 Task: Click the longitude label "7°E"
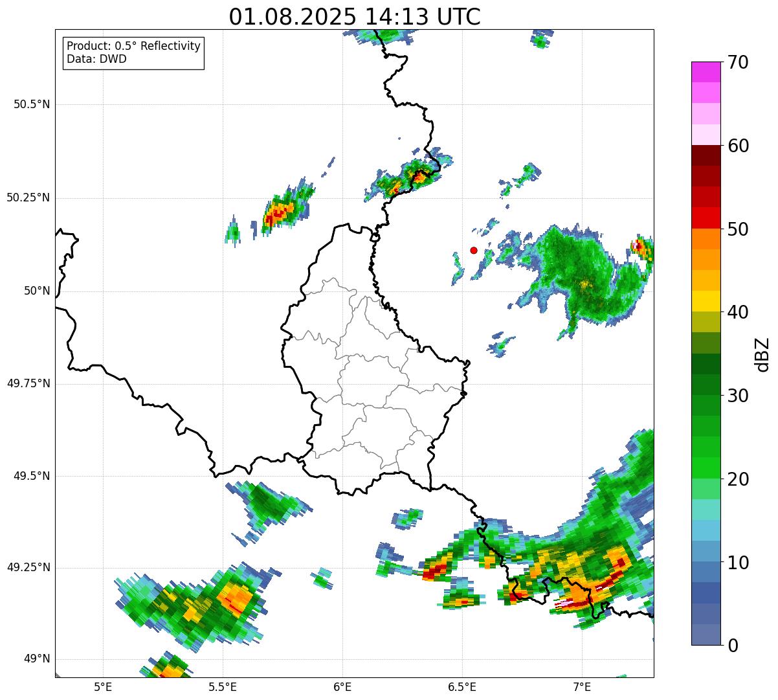click(582, 686)
